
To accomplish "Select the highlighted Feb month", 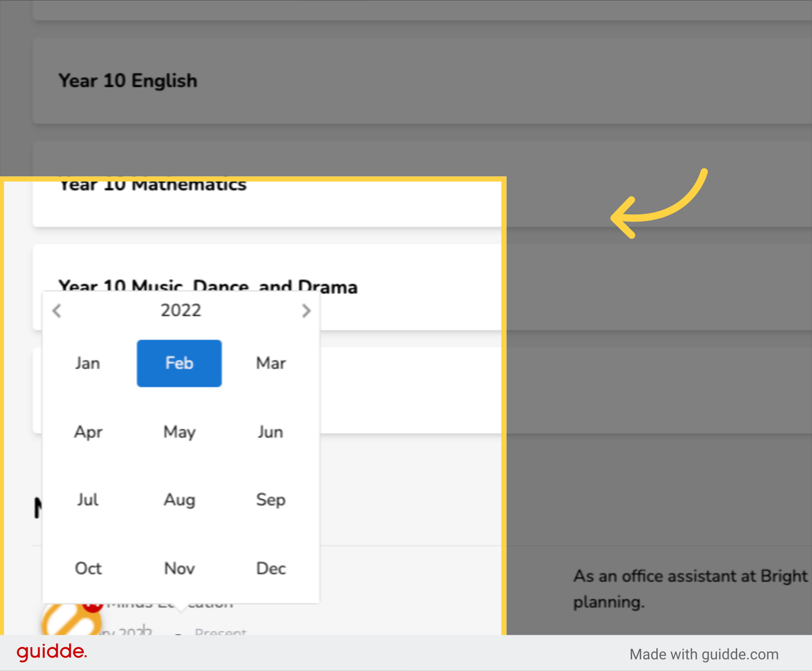I will 179,363.
